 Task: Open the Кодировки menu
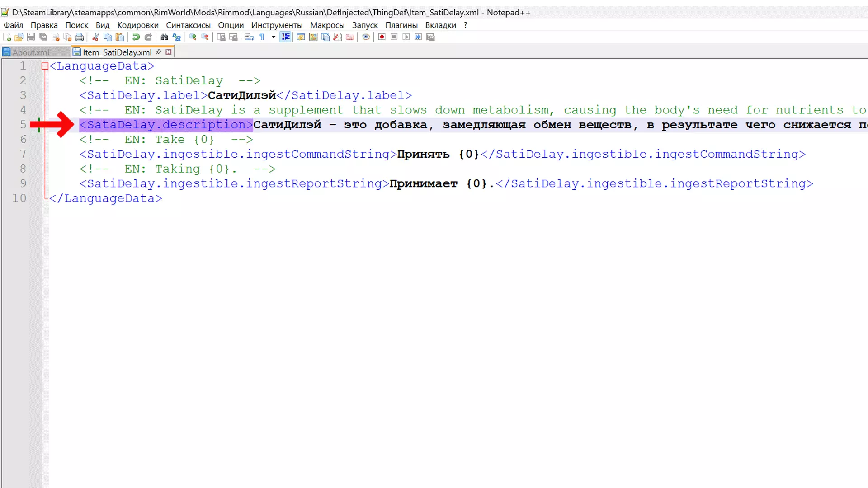point(137,25)
